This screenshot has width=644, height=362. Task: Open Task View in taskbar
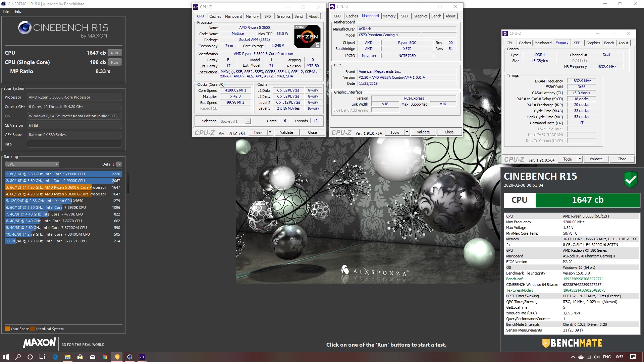42,357
